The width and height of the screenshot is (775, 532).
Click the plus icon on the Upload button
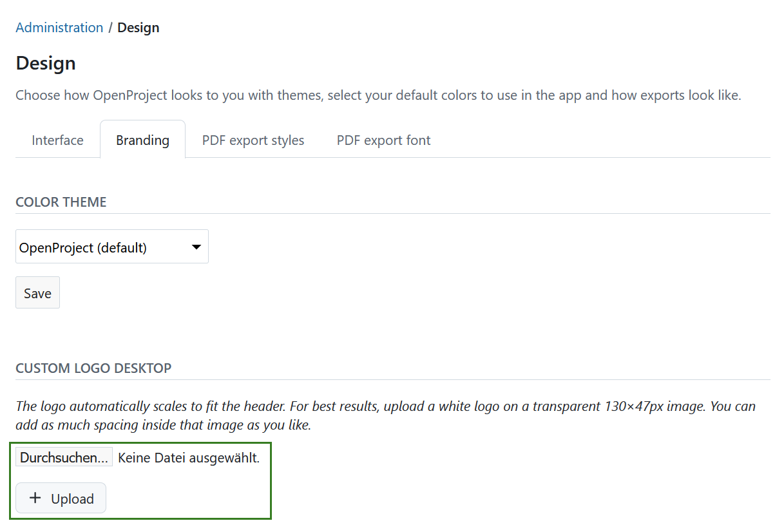(34, 498)
